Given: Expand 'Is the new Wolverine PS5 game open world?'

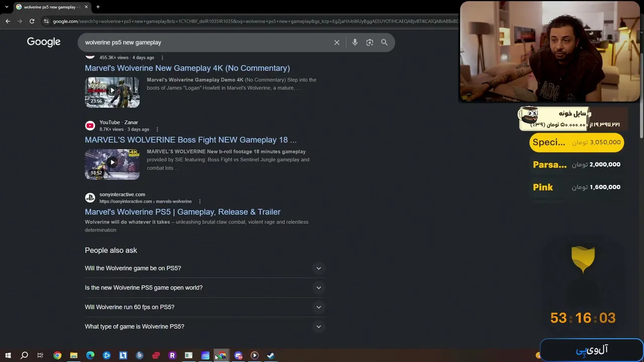Looking at the screenshot, I should [x=205, y=288].
